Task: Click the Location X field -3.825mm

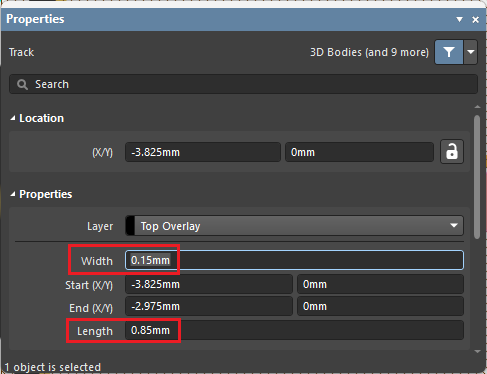Action: click(203, 152)
